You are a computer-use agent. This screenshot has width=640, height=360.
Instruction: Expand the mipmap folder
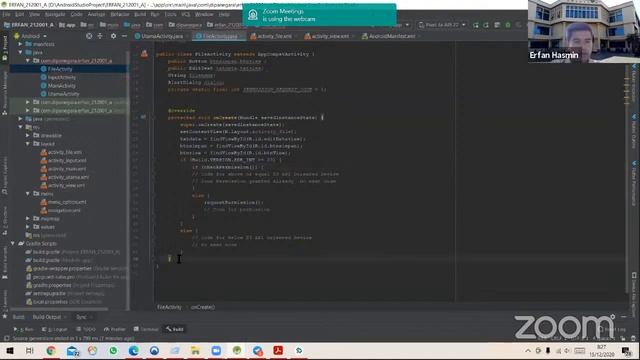(x=28, y=218)
